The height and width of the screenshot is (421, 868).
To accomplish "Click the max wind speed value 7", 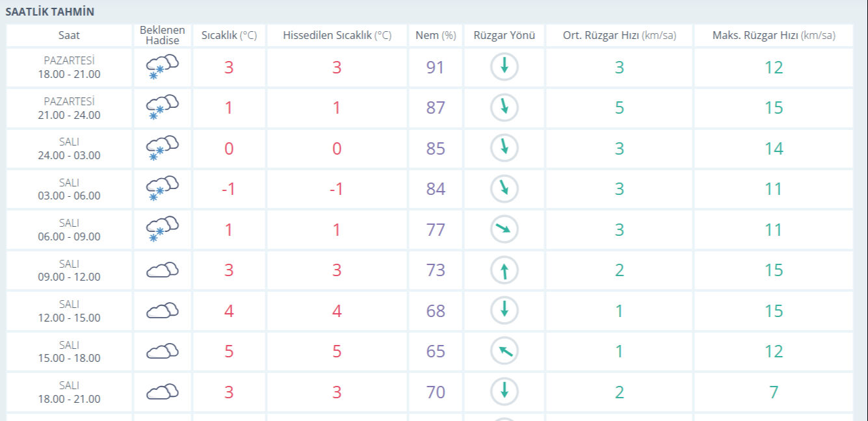I will coord(773,392).
